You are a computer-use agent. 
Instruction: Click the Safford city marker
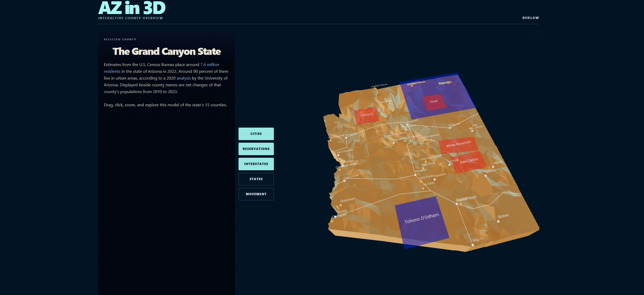click(x=486, y=176)
